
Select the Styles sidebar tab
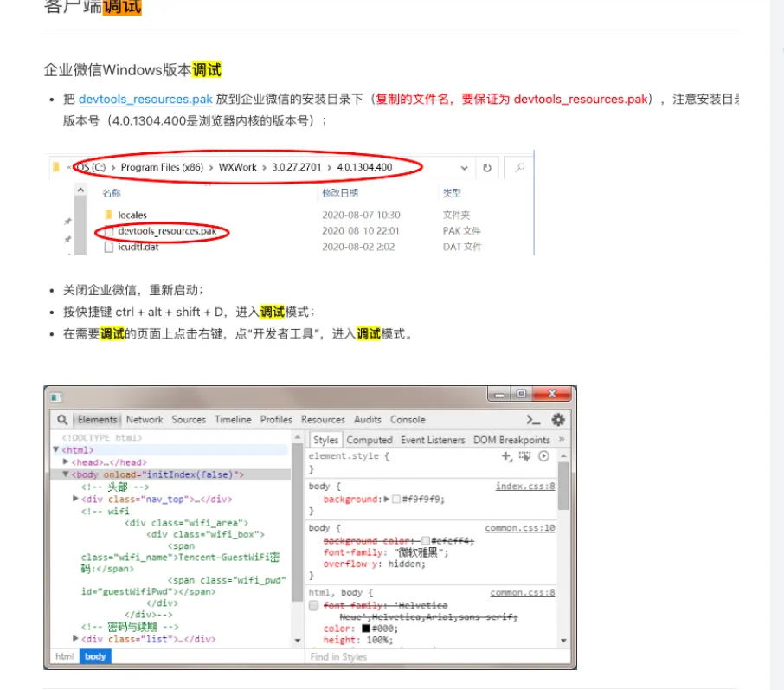tap(325, 440)
